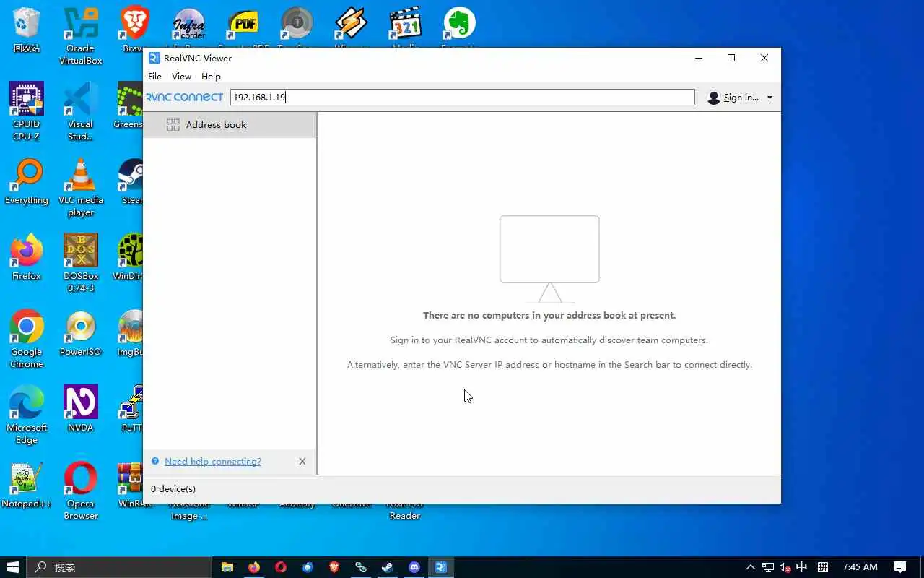Switch to Opera in the taskbar

click(281, 567)
